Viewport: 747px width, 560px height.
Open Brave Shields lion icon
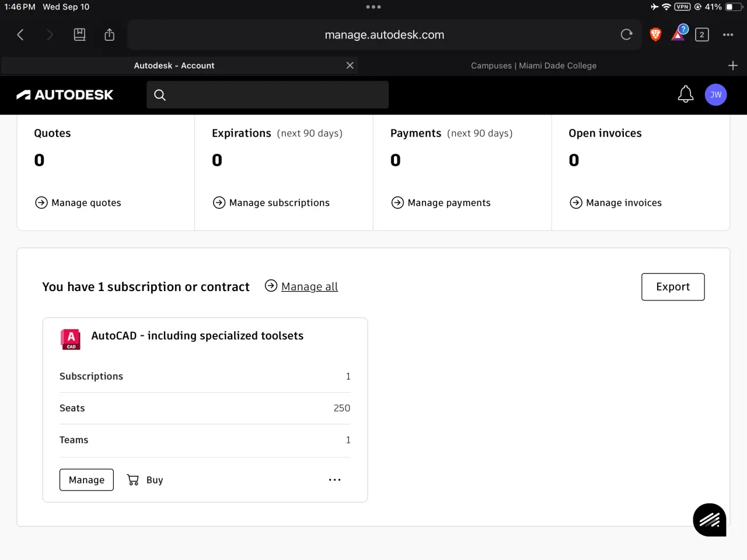tap(655, 34)
